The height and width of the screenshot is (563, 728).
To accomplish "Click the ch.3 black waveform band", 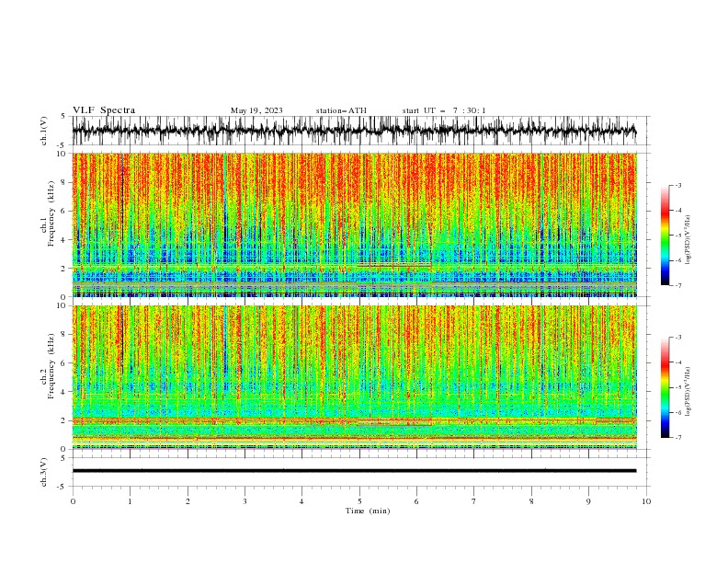I will (354, 471).
